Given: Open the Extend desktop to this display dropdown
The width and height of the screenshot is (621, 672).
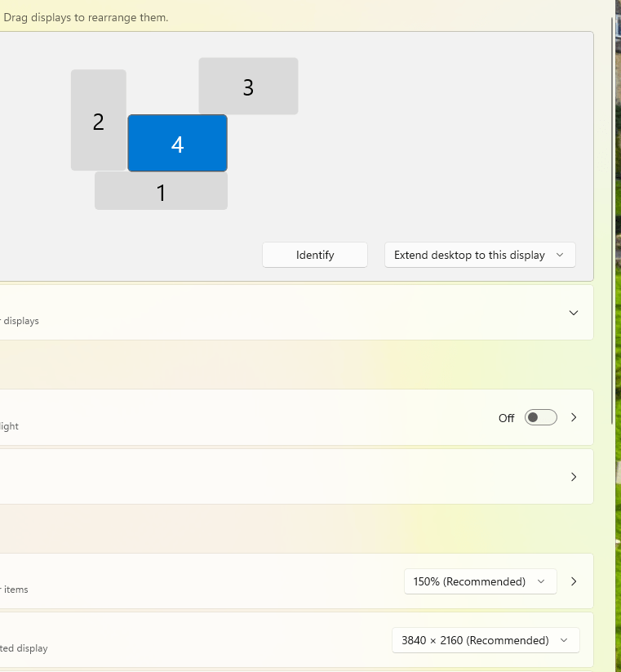Looking at the screenshot, I should tap(480, 255).
